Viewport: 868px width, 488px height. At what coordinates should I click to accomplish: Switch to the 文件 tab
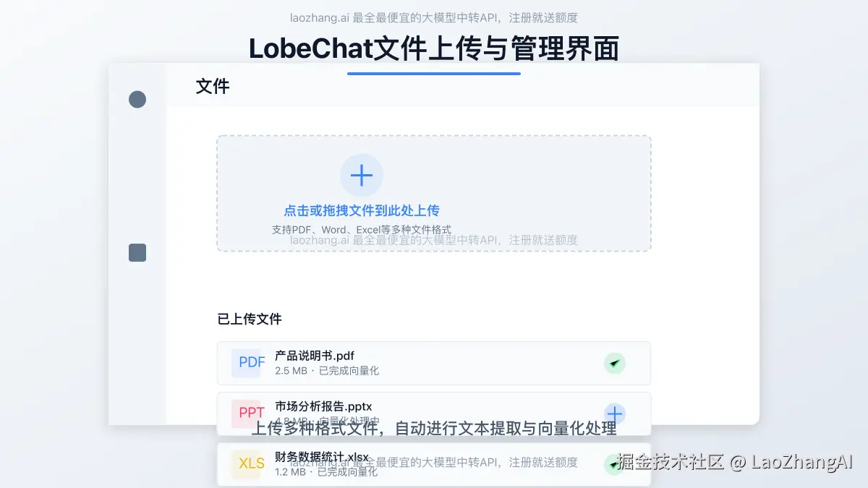(x=212, y=86)
